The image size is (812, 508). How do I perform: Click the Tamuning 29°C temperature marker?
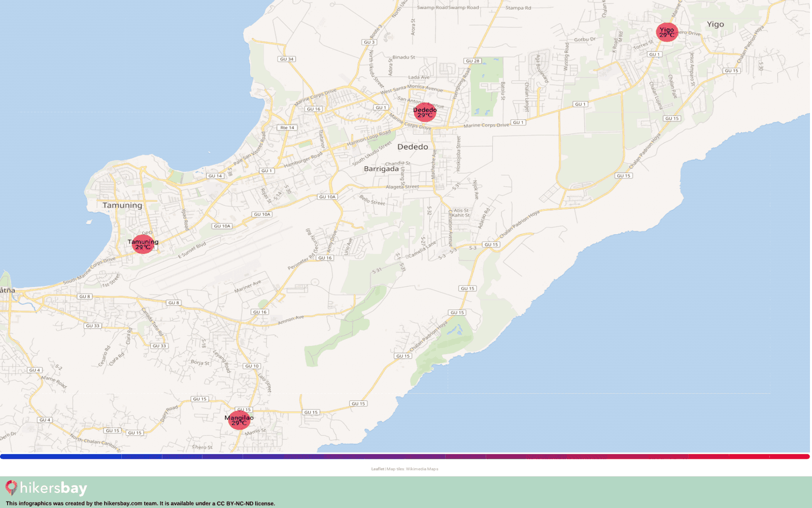coord(143,244)
